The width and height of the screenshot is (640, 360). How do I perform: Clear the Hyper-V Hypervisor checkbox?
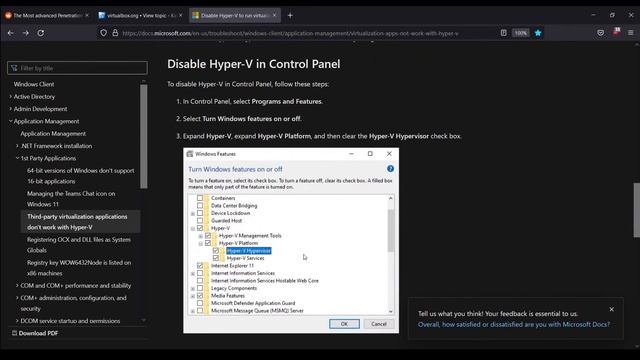tap(216, 251)
